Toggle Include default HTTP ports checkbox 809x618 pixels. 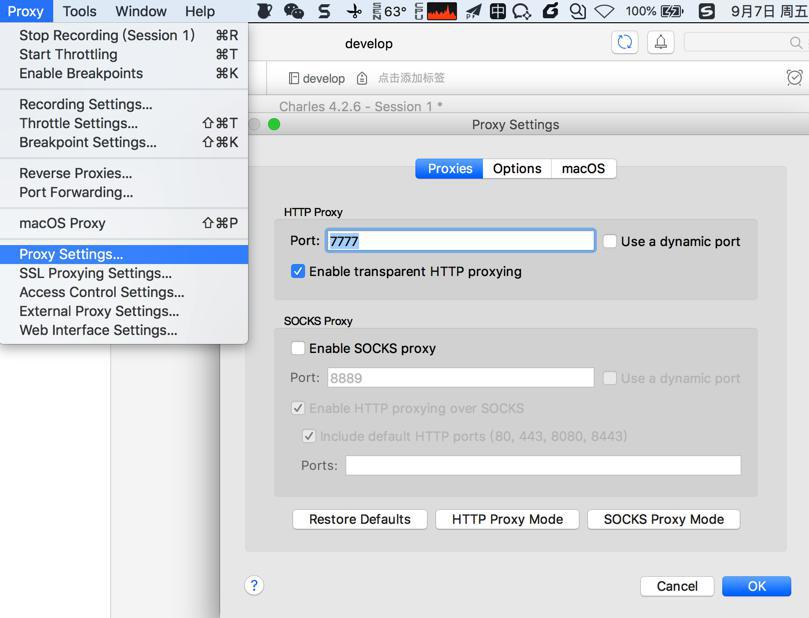309,436
